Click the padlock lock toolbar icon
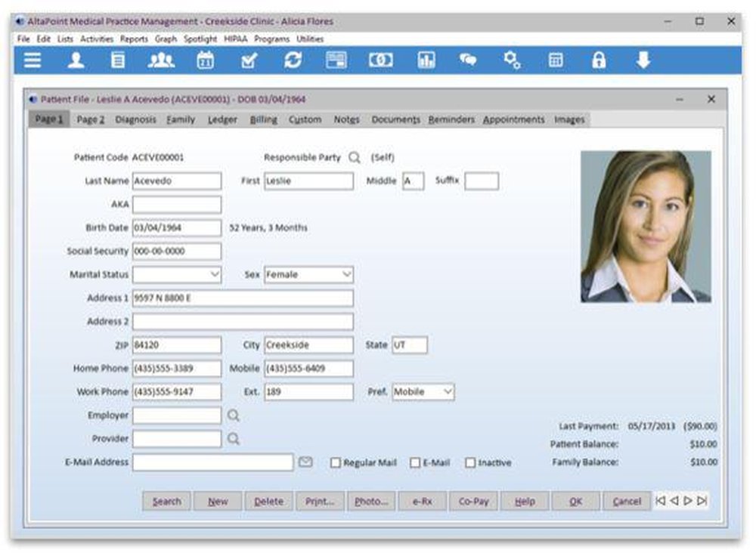 (x=599, y=60)
